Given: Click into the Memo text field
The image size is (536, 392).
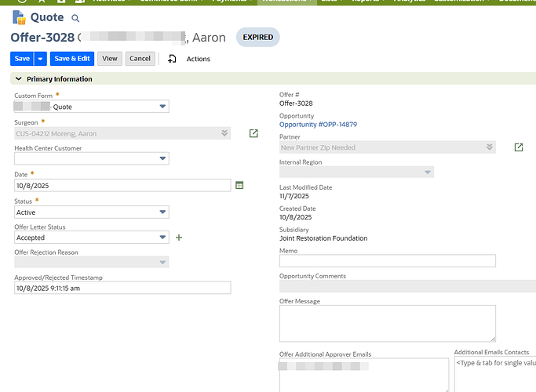Looking at the screenshot, I should [x=388, y=261].
